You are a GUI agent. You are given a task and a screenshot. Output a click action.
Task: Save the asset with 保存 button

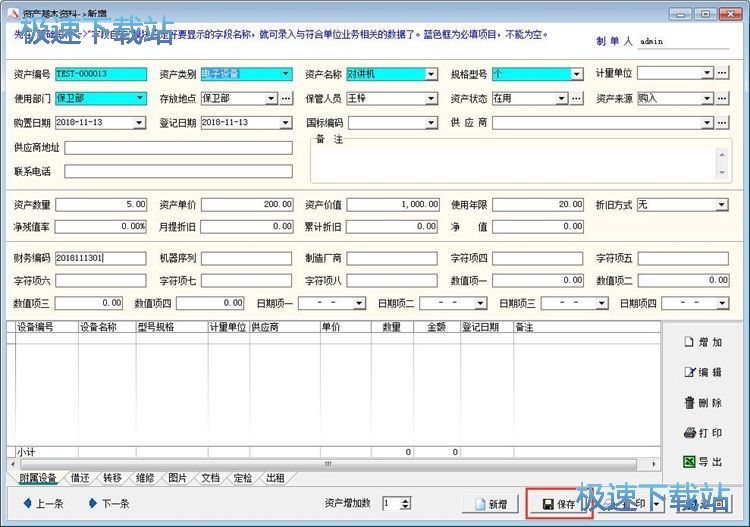[559, 504]
